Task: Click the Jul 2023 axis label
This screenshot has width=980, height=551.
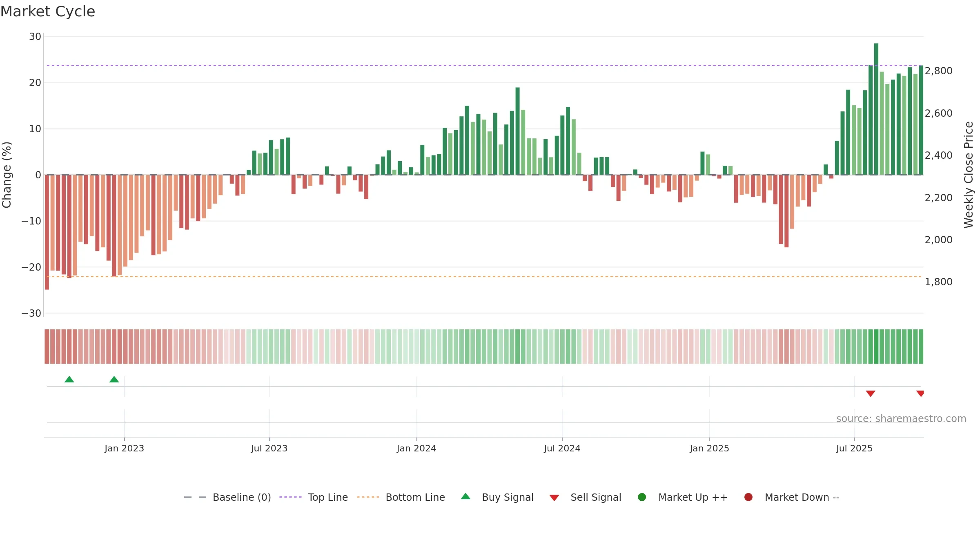Action: pyautogui.click(x=269, y=449)
